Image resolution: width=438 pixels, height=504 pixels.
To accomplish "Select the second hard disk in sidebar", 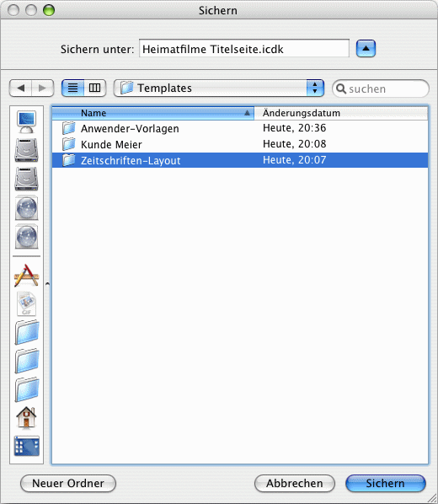I will click(26, 179).
